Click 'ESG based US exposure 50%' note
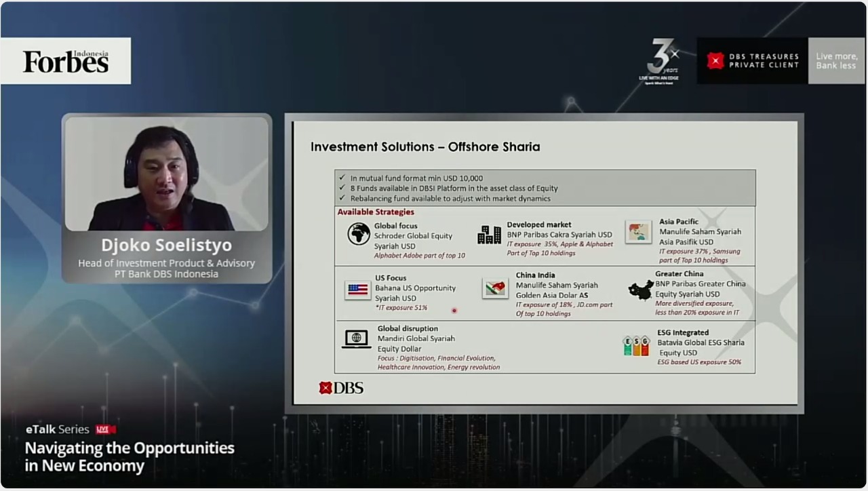868x491 pixels. 699,362
